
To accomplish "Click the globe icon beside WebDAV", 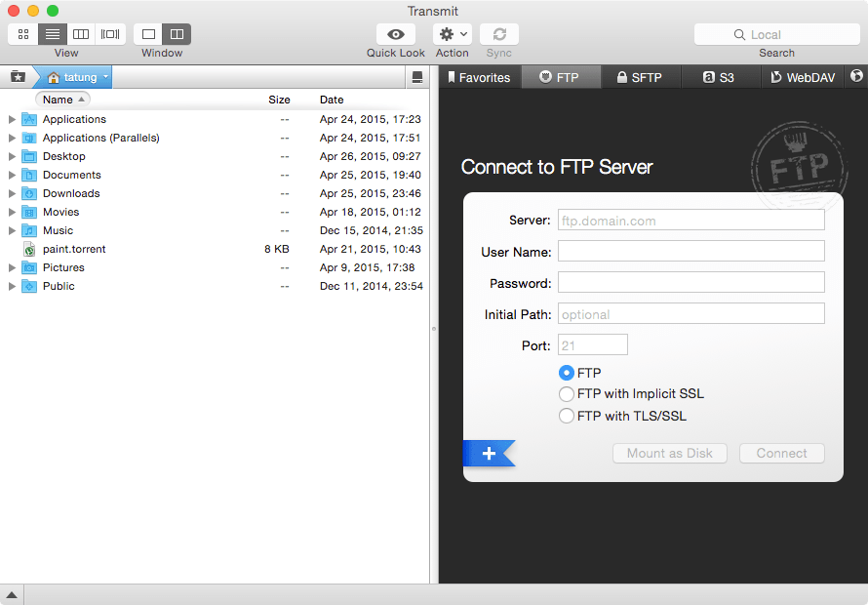I will click(x=856, y=76).
